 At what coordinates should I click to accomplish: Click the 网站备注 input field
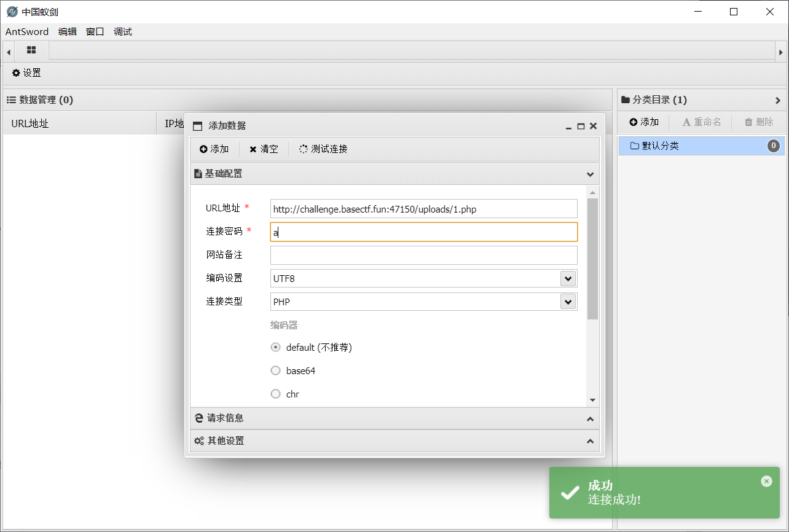click(x=424, y=255)
